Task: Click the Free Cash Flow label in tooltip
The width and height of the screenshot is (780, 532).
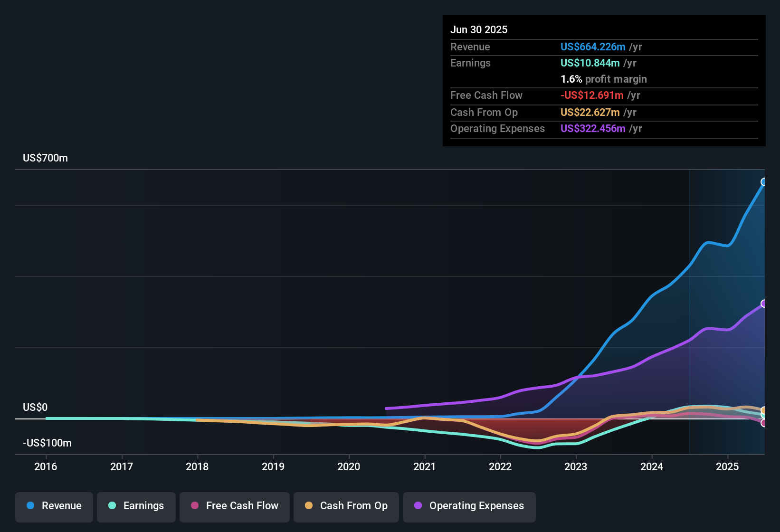Action: [x=486, y=95]
